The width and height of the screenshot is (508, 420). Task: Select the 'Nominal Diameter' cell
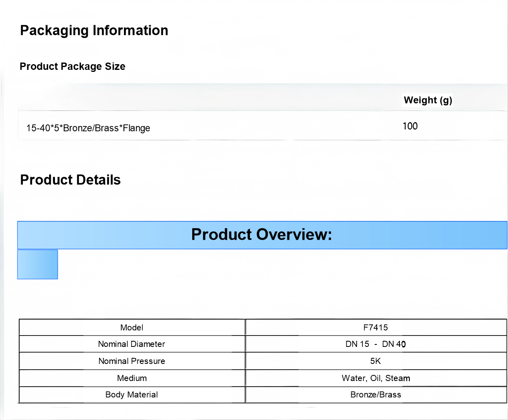(132, 344)
